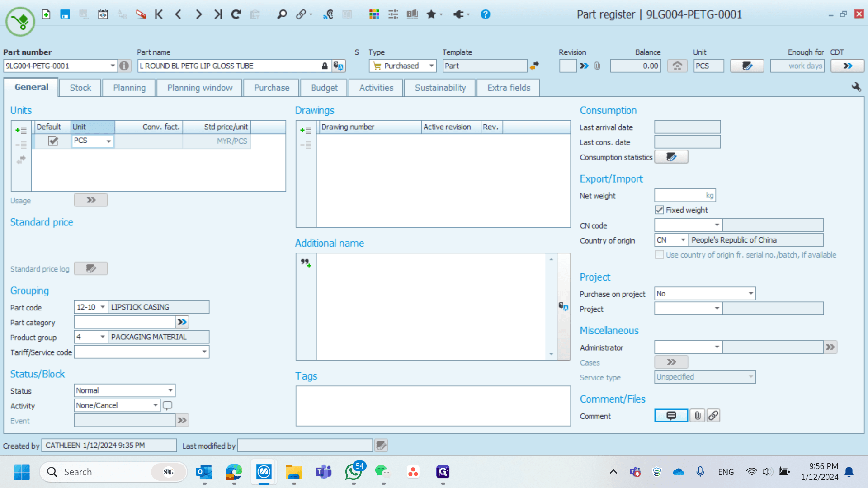Click the chain link icon in Comment/Files

pyautogui.click(x=713, y=416)
